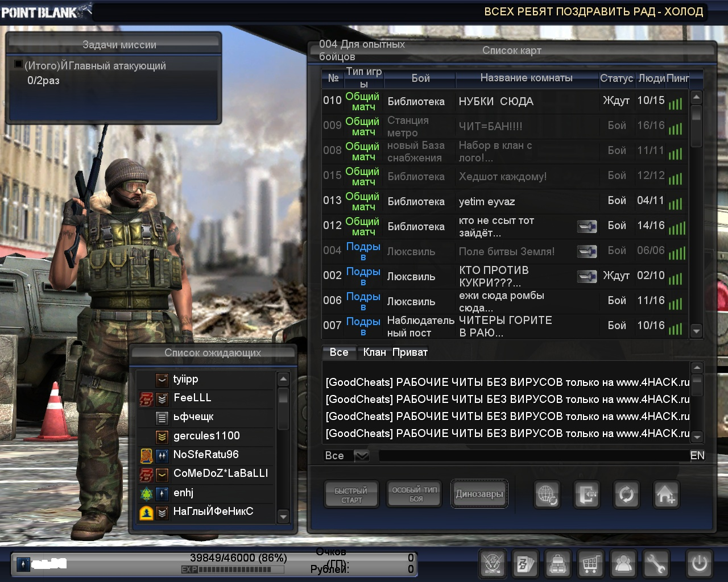Sort rooms by Название комнаты header

pos(527,78)
